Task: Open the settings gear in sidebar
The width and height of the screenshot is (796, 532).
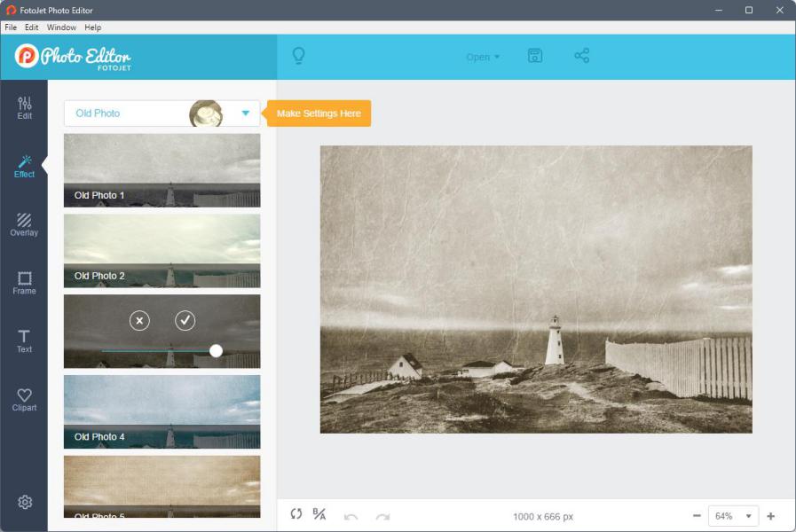Action: click(25, 502)
